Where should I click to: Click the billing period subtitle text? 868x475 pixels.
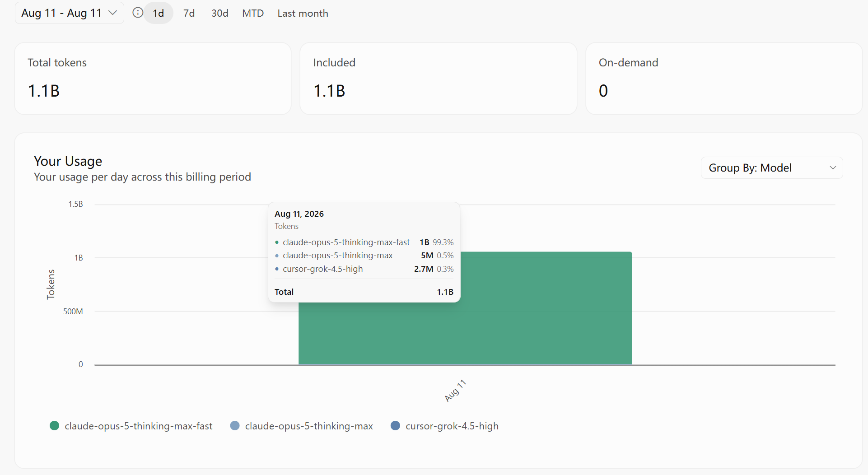(x=142, y=177)
